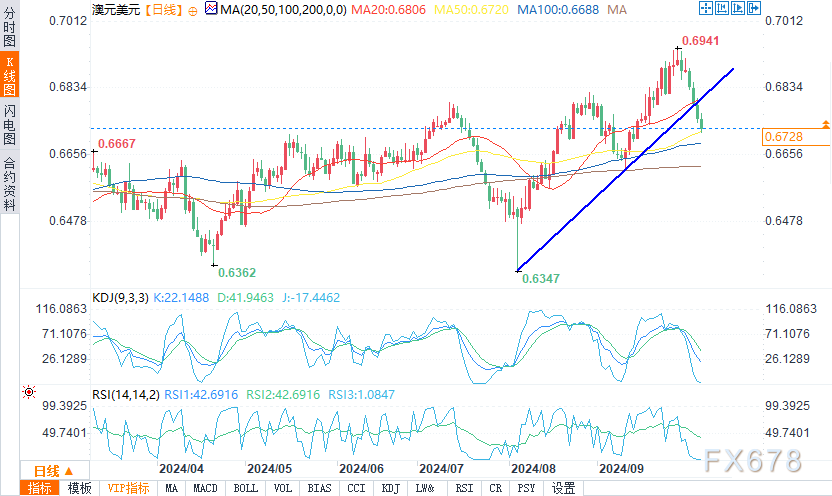Apply the CCI indicator button
This screenshot has height=496, width=832.
tap(356, 488)
